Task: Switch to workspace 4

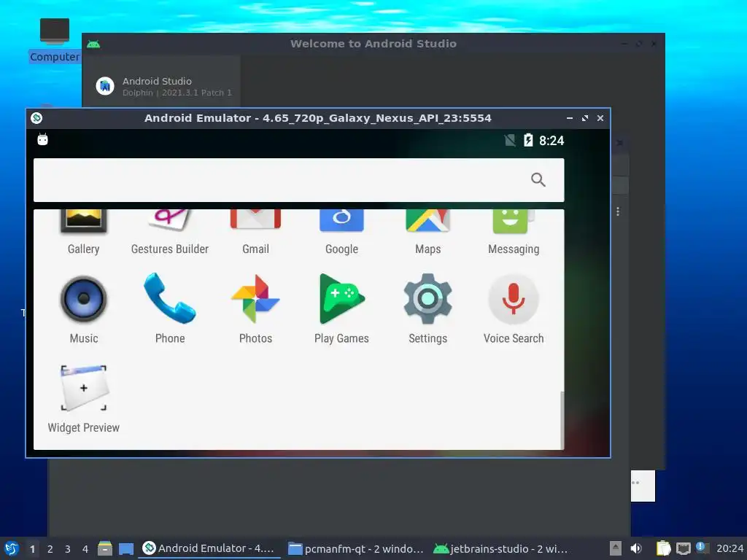Action: (x=85, y=549)
